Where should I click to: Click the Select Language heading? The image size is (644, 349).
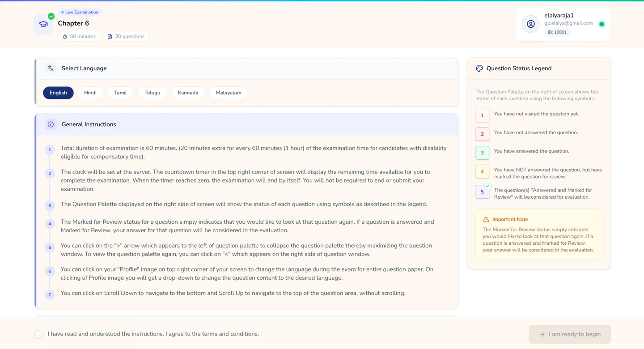pos(84,68)
